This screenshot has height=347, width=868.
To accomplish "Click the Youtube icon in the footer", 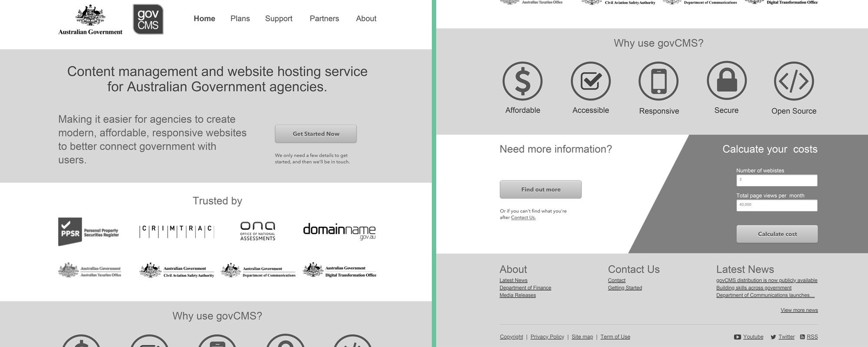I will [x=737, y=337].
